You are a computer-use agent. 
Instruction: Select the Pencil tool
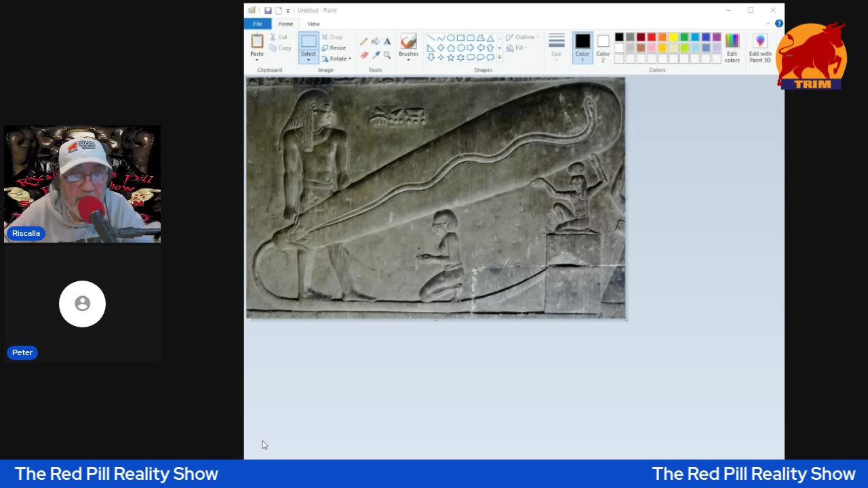coord(364,41)
